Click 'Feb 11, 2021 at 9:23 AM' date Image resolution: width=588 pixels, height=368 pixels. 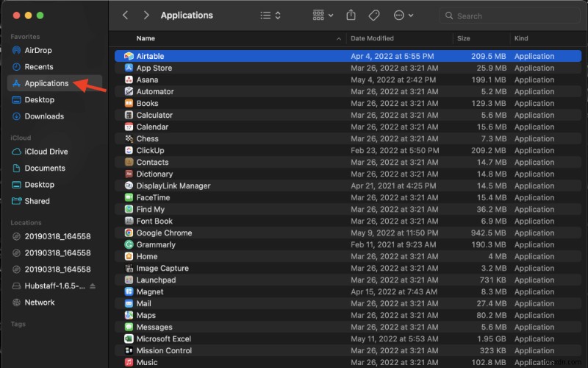[393, 245]
